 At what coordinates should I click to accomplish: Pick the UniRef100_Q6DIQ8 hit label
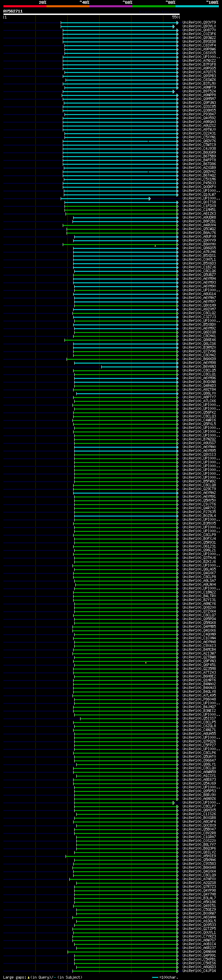[199, 332]
